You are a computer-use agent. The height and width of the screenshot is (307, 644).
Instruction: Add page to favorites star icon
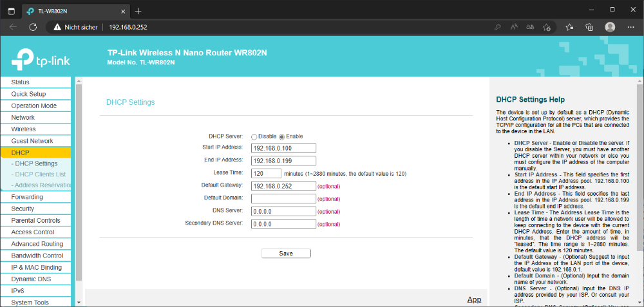(x=546, y=28)
